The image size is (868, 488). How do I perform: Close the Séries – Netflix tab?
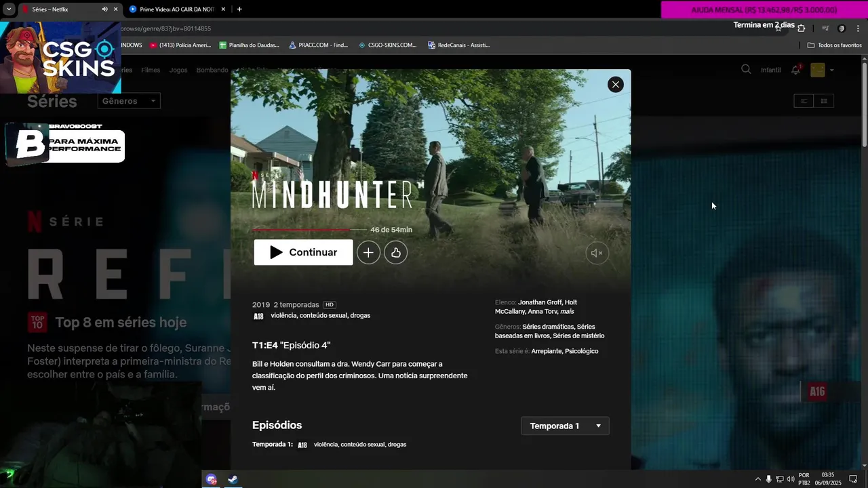click(x=115, y=9)
